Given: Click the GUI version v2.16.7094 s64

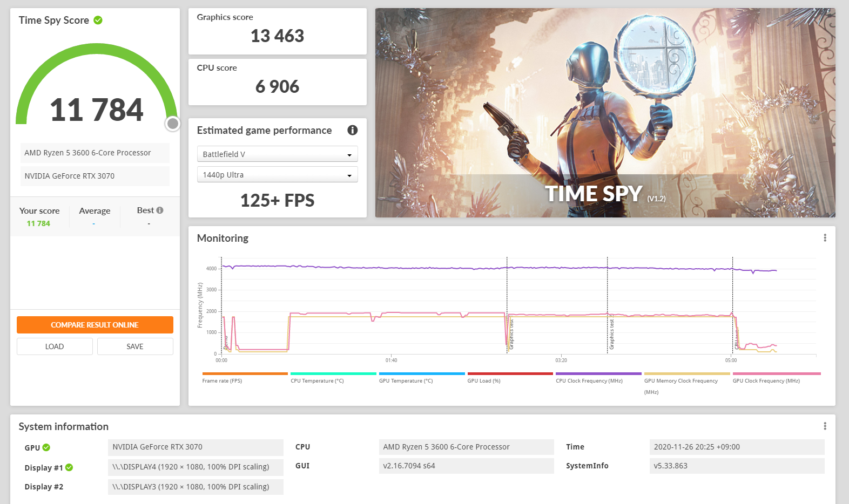Looking at the screenshot, I should click(467, 466).
